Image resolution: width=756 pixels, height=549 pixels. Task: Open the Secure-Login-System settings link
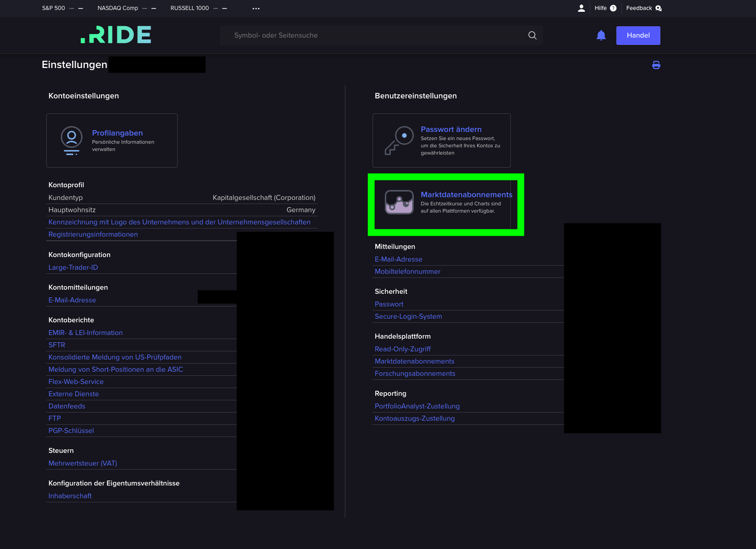click(x=408, y=316)
